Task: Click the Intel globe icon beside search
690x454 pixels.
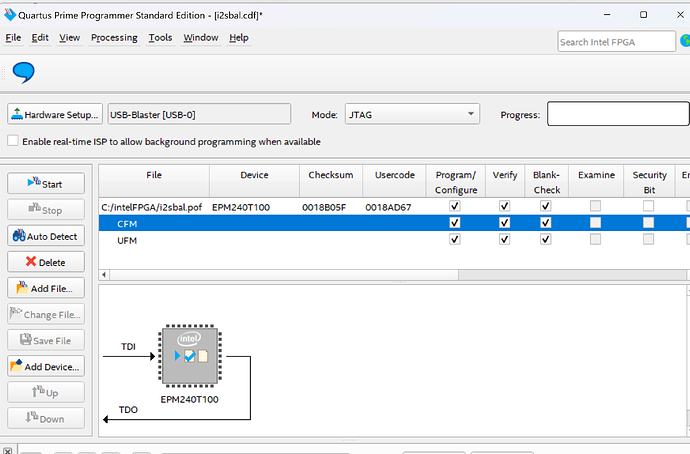Action: tap(686, 41)
